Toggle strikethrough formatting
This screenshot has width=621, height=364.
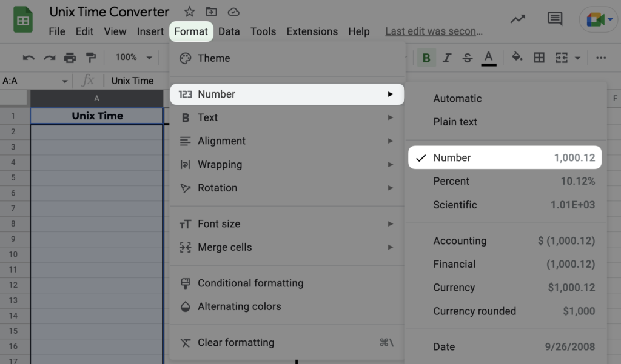(467, 58)
